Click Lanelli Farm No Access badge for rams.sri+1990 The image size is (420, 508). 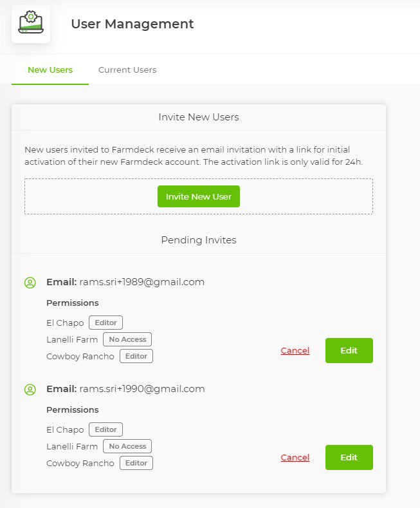(127, 446)
